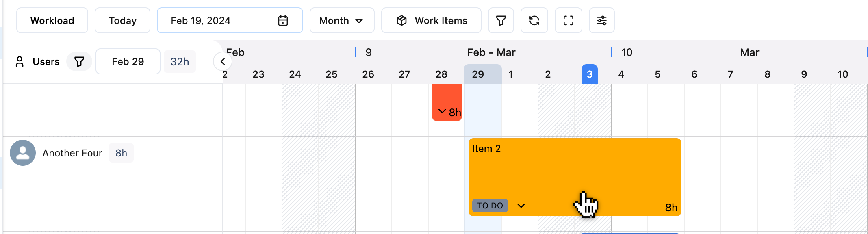Expand the red 8h block chevron
Image resolution: width=868 pixels, height=234 pixels.
(x=442, y=111)
